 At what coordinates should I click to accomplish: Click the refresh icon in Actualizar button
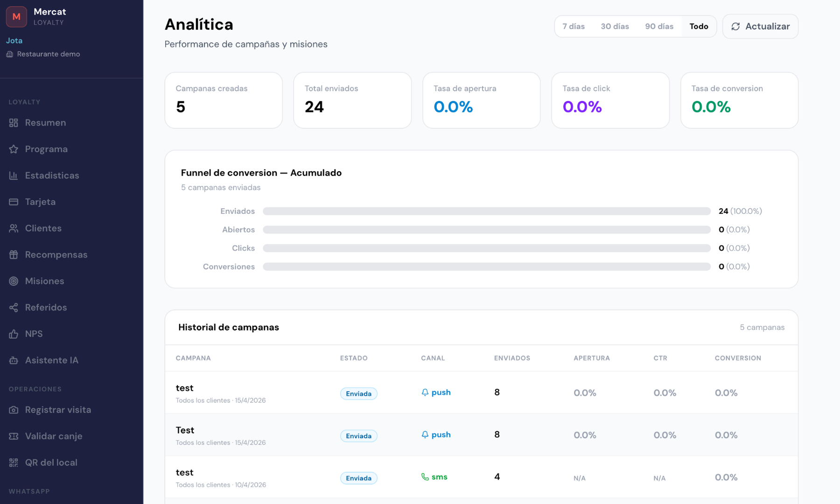735,27
